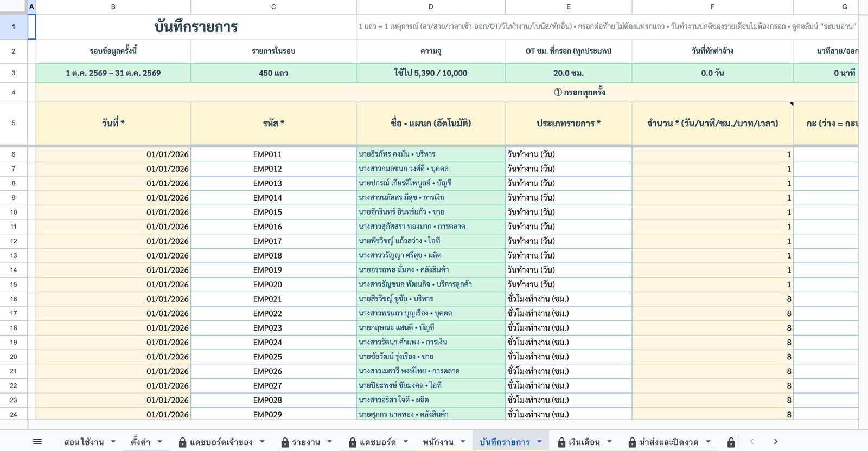This screenshot has width=868, height=451.
Task: Click the date cell in EMP029 row
Action: tap(113, 414)
